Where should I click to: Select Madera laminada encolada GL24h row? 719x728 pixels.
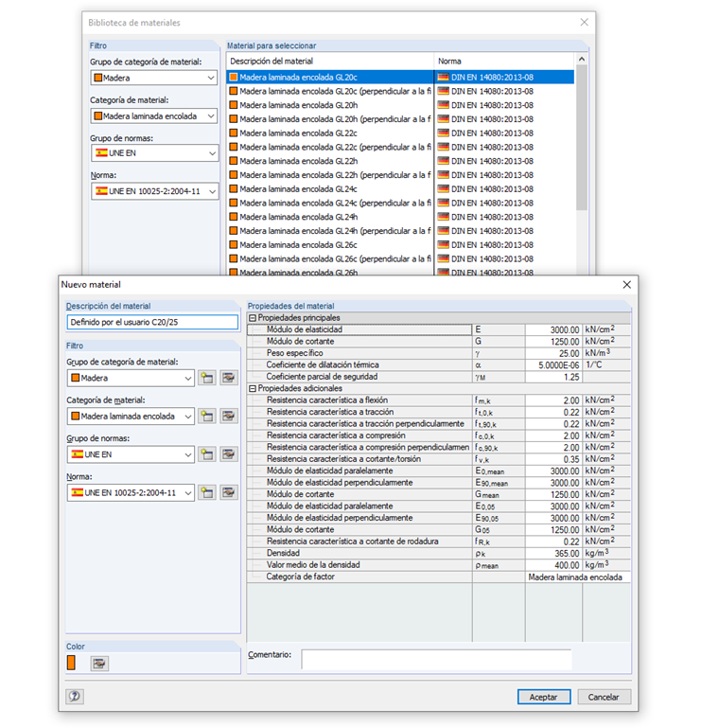(400, 217)
